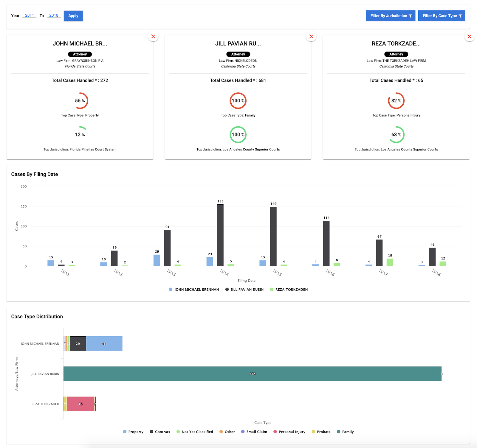Close the REZA TORKZADEH attorney card
477x448 pixels.
(469, 36)
